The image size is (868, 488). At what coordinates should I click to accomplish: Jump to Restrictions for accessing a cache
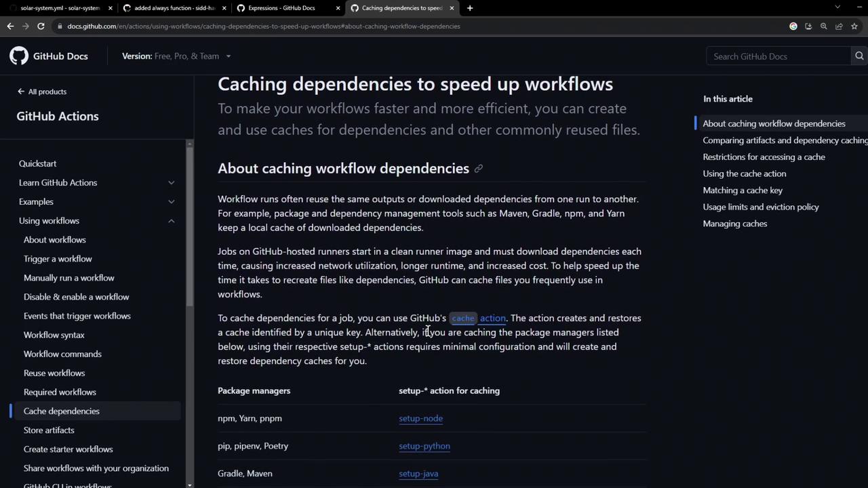pyautogui.click(x=764, y=157)
